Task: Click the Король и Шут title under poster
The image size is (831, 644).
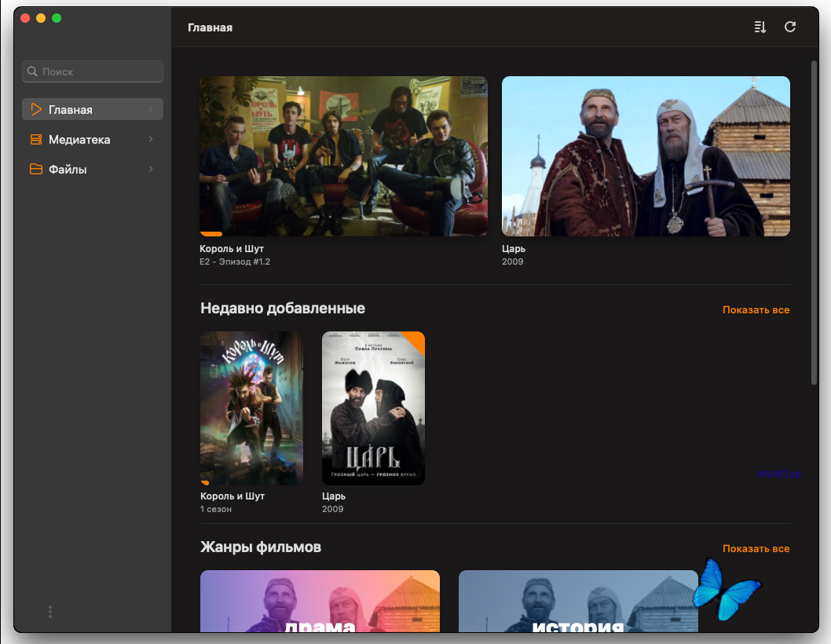Action: (x=232, y=496)
